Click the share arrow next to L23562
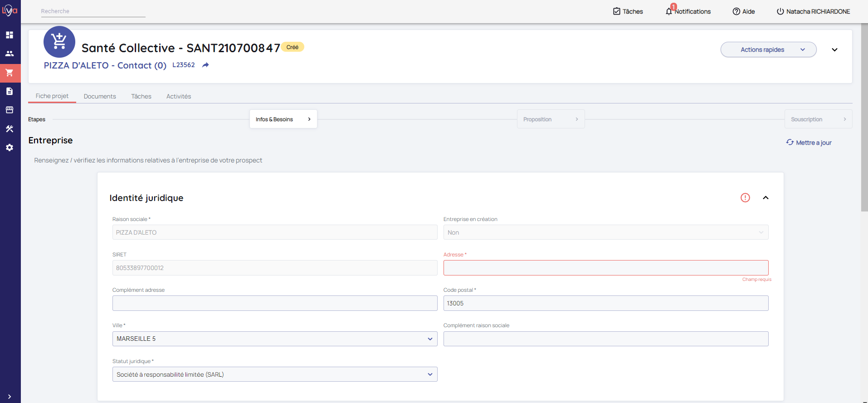The width and height of the screenshot is (868, 403). tap(205, 65)
